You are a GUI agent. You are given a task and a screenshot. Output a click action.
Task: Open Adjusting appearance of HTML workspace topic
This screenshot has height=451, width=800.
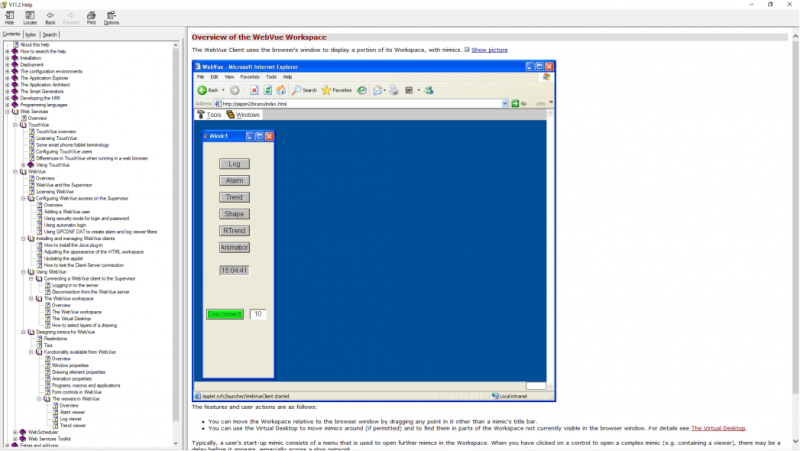tap(94, 252)
